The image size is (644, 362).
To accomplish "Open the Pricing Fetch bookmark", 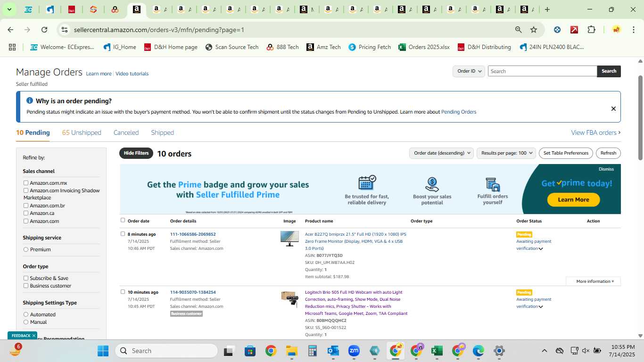I will pos(370,47).
